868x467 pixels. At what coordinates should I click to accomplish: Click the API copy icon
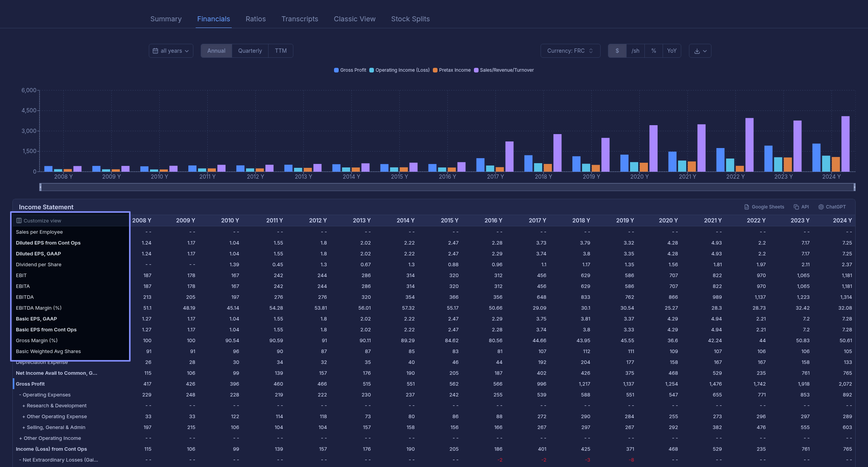[796, 207]
